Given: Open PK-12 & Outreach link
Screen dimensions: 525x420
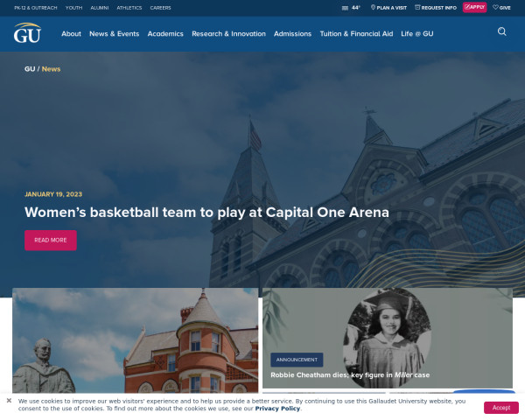Looking at the screenshot, I should click(x=36, y=8).
